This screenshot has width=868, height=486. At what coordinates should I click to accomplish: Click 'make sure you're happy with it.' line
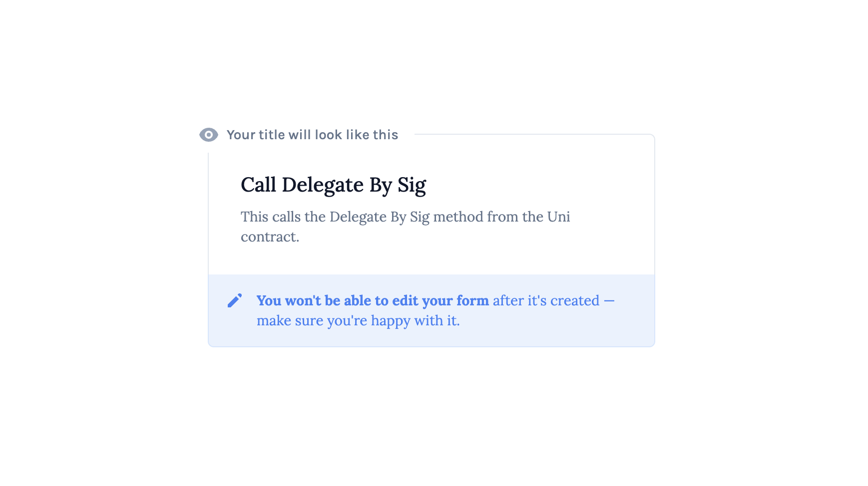coord(358,320)
